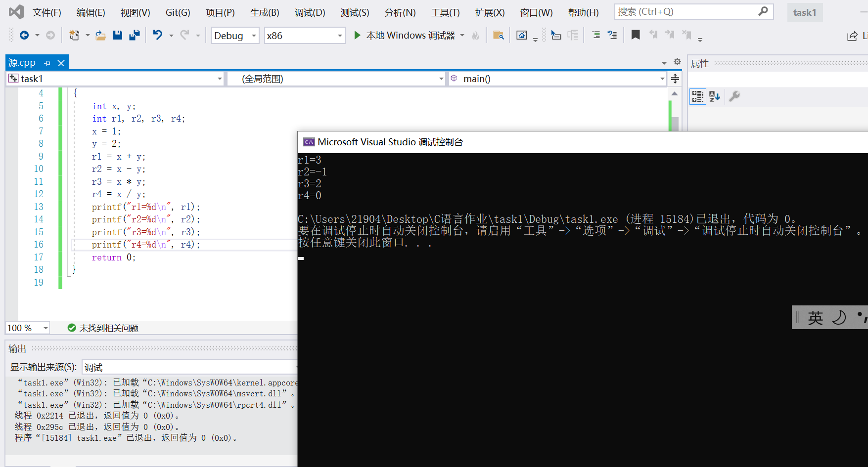Expand the undo history dropdown arrow

pyautogui.click(x=171, y=36)
